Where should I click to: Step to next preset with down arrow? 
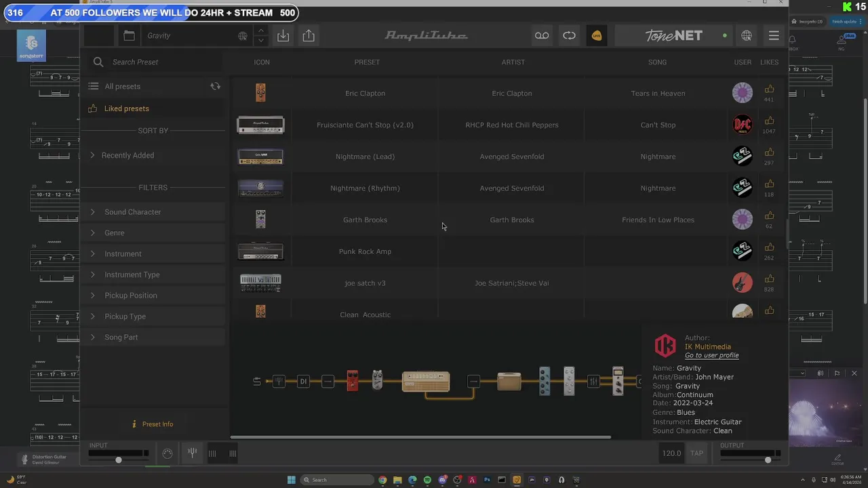(260, 41)
